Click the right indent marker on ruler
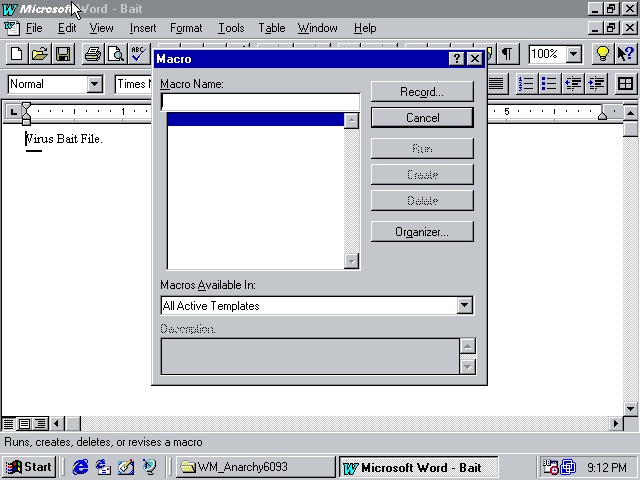640x480 pixels. [602, 116]
